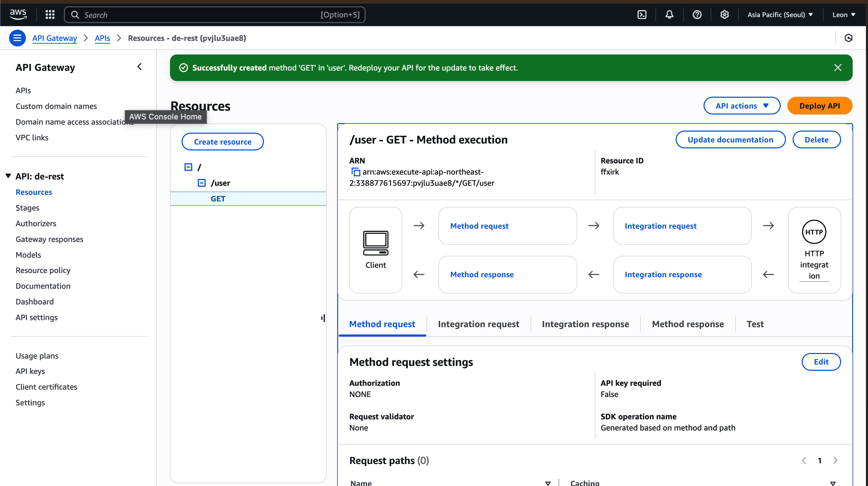Click the blue hamburger navigation icon
The image size is (868, 486).
[x=17, y=38]
